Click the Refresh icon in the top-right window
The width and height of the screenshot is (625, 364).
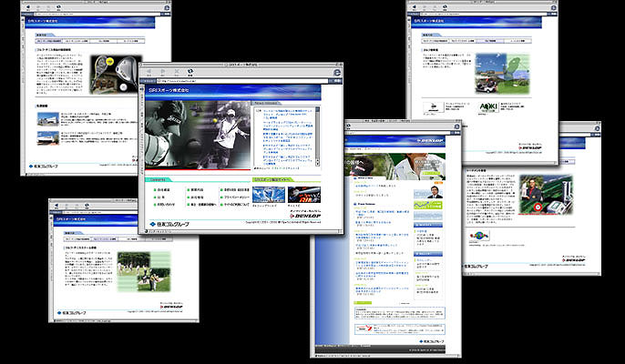coord(445,7)
